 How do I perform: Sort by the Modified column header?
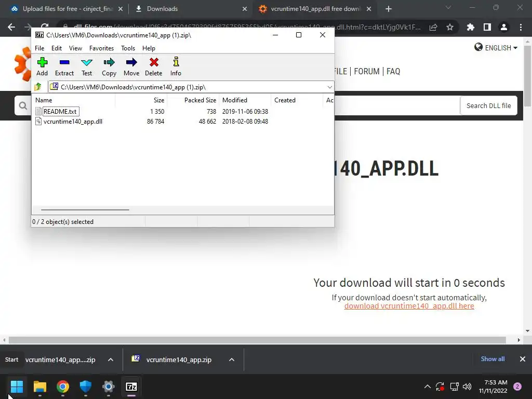[235, 100]
